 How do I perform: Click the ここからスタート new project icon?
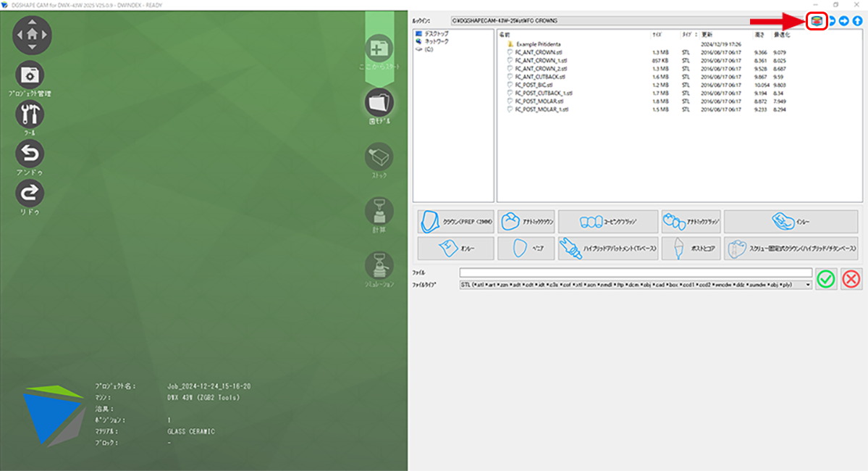(x=379, y=49)
